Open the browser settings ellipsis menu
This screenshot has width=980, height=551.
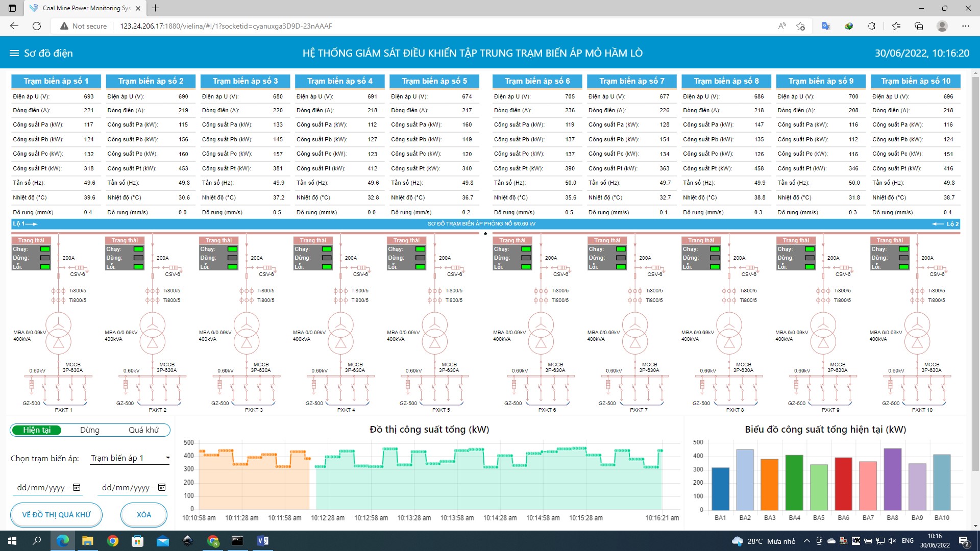[966, 26]
